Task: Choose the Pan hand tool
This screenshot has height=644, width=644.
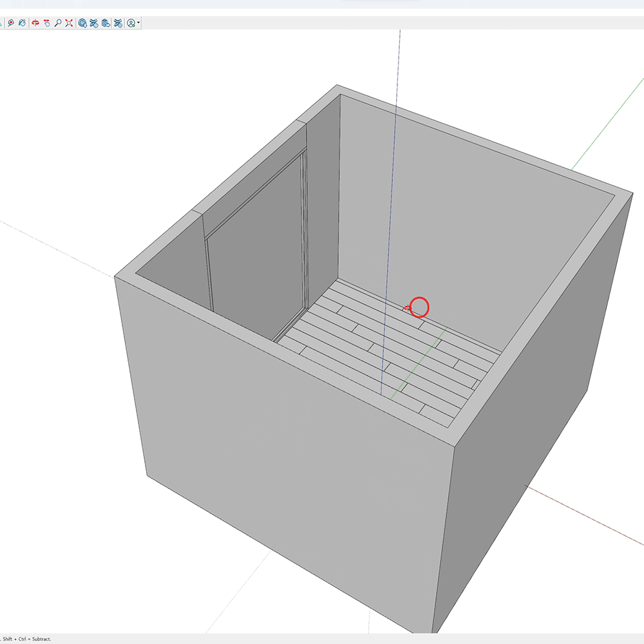Action: tap(47, 23)
